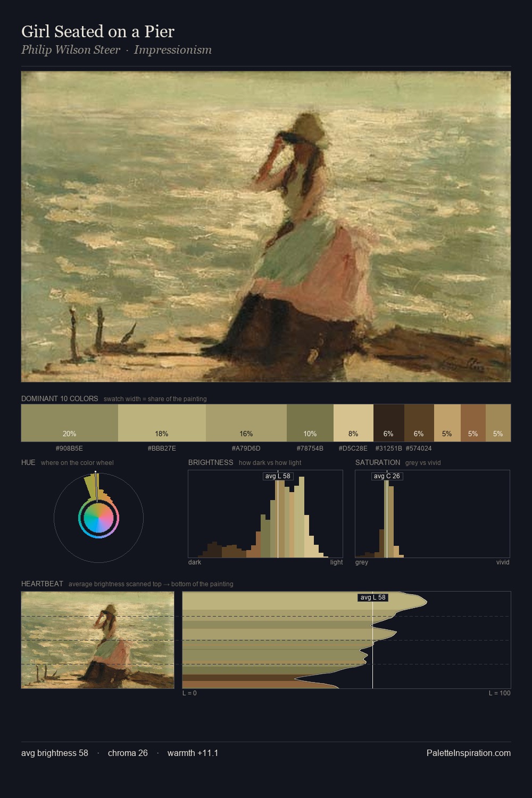Click the 6% darkest brown swatch #31251B
Viewport: 532px width, 798px height.
pyautogui.click(x=389, y=423)
